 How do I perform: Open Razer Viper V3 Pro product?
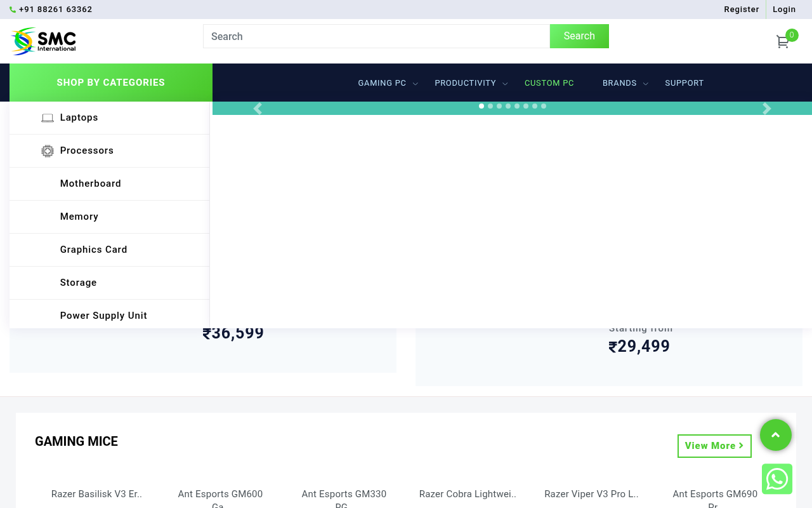tap(591, 494)
